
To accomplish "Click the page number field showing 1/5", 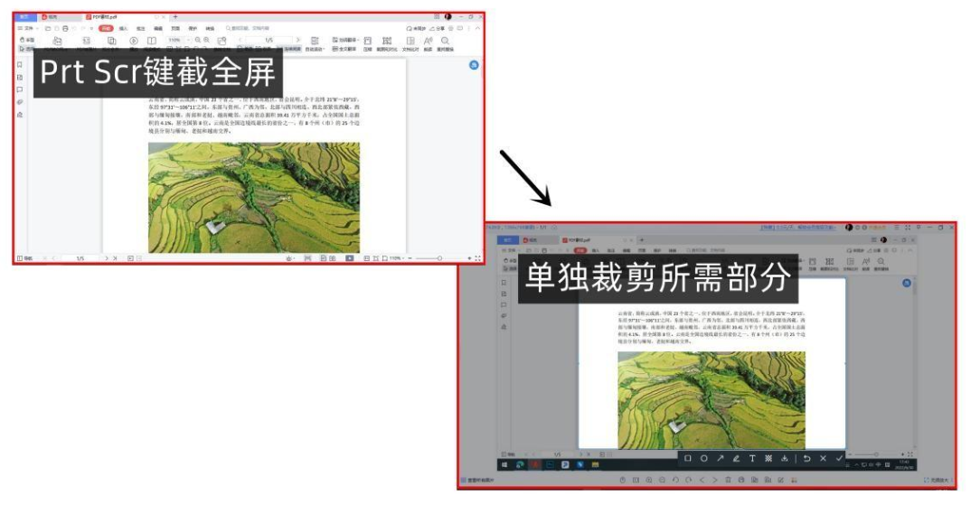I will pyautogui.click(x=269, y=41).
